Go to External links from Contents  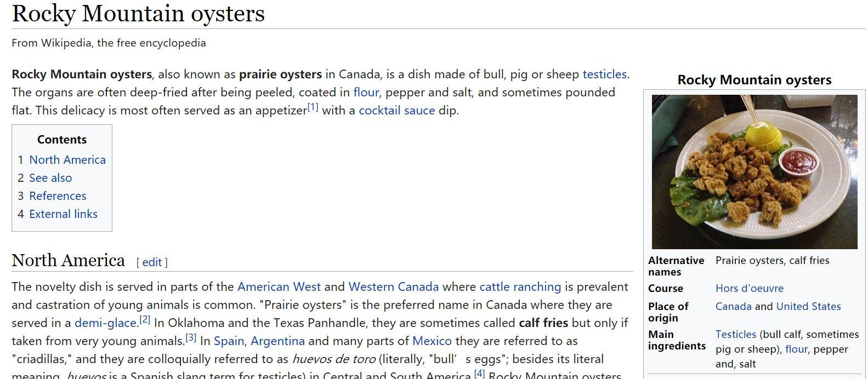point(63,214)
